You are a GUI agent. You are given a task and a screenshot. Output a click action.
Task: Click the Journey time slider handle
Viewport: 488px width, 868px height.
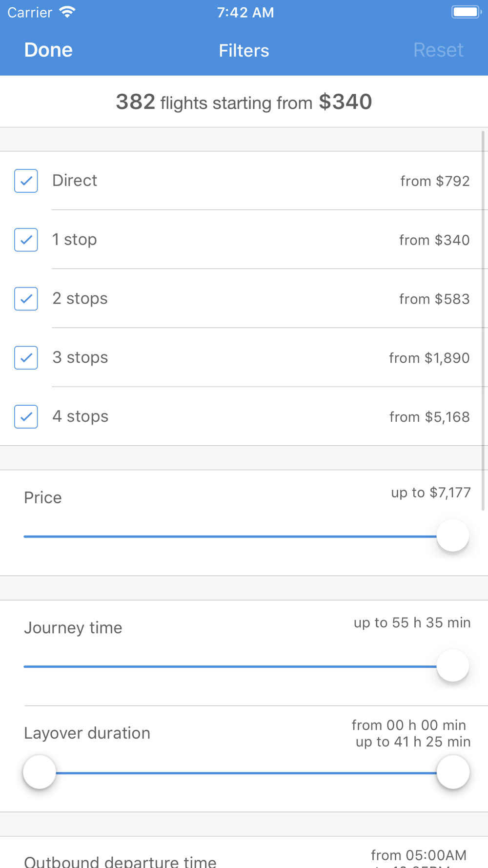click(x=453, y=666)
